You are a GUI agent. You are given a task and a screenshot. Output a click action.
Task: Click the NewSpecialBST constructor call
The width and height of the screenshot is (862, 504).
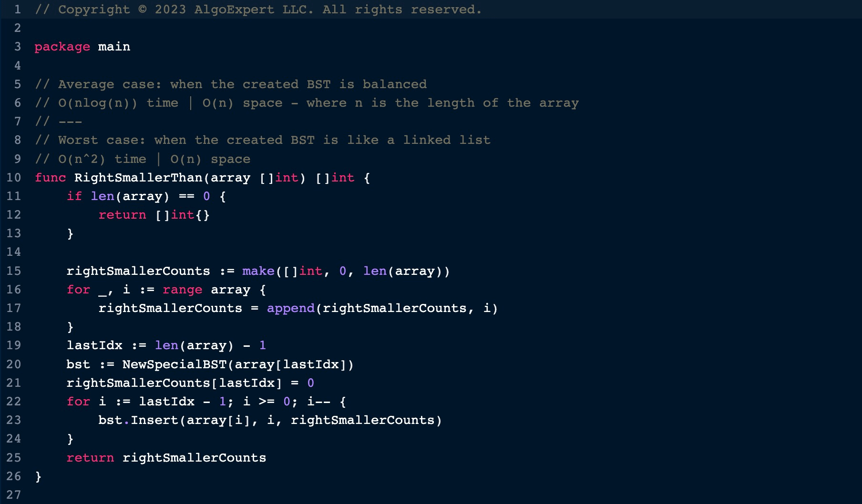(x=174, y=364)
